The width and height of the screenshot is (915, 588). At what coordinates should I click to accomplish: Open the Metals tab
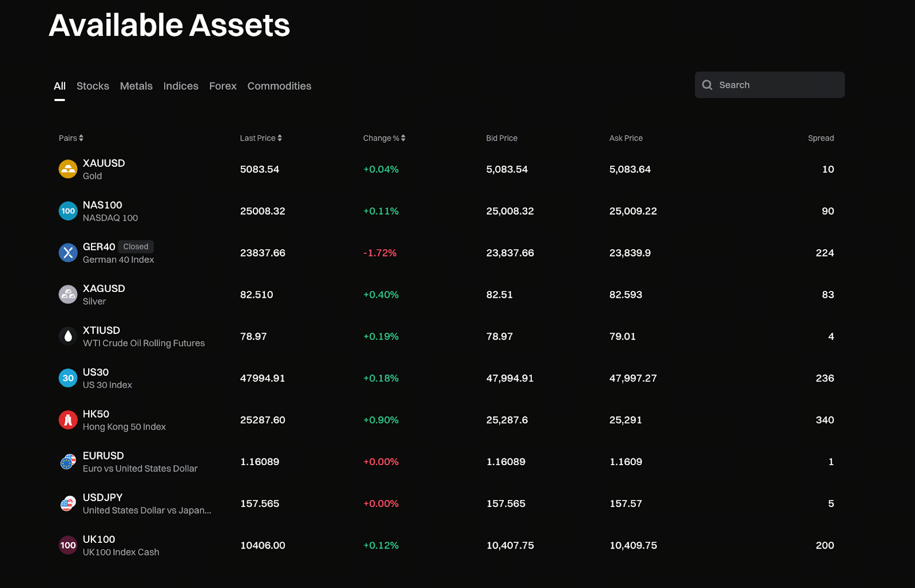tap(136, 86)
